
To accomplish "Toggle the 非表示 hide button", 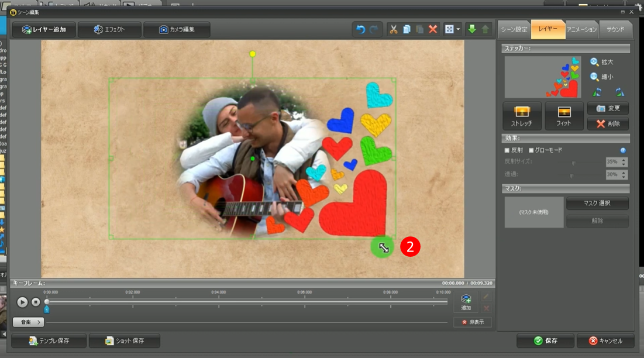I will tap(473, 322).
